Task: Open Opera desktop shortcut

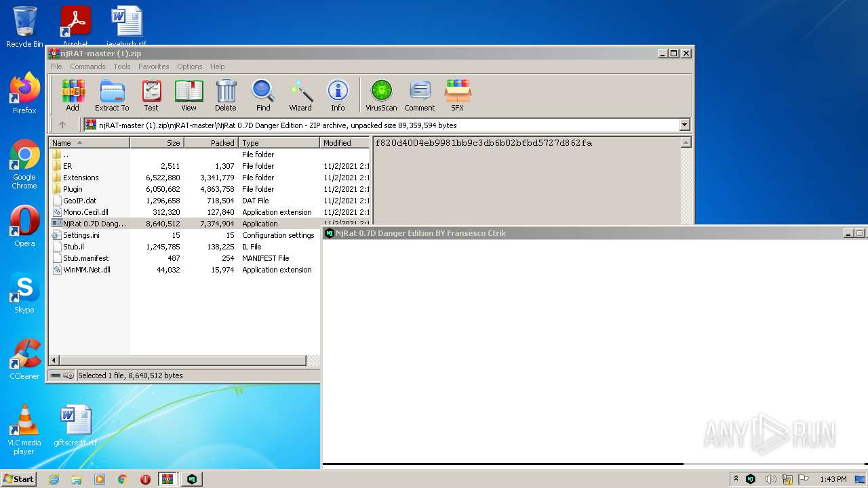Action: pos(24,226)
